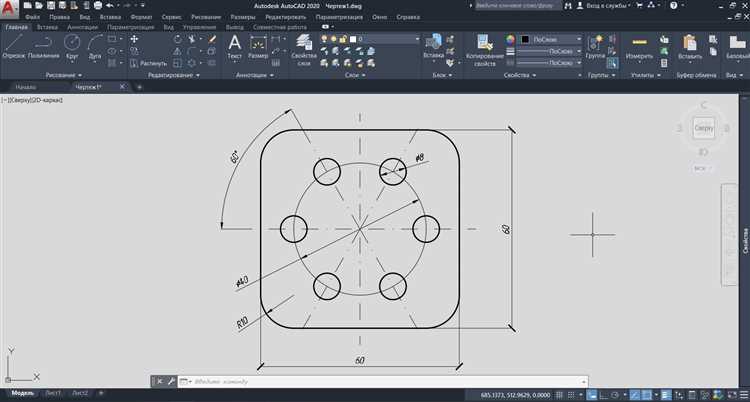
Task: Click the viewport label [Сверху][2D-каркас]
Action: [x=32, y=100]
